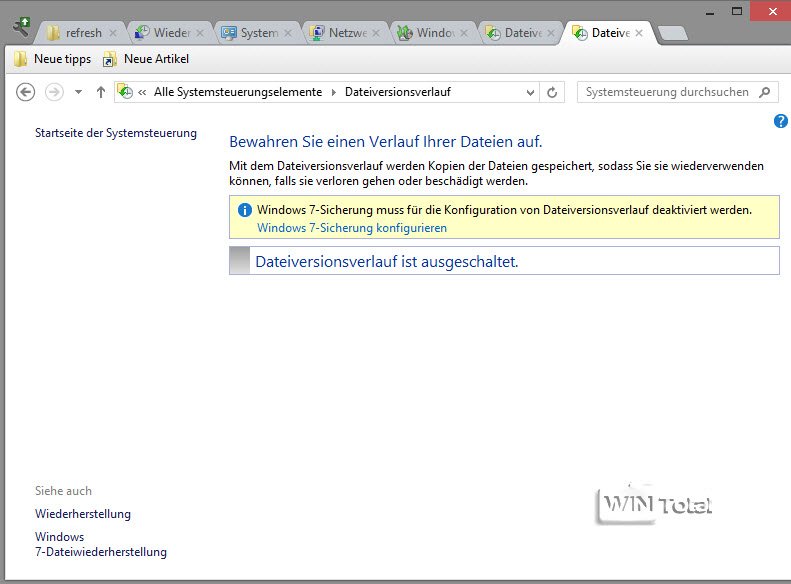Close the Windo tab
Viewport: 791px width, 584px height.
pos(464,33)
